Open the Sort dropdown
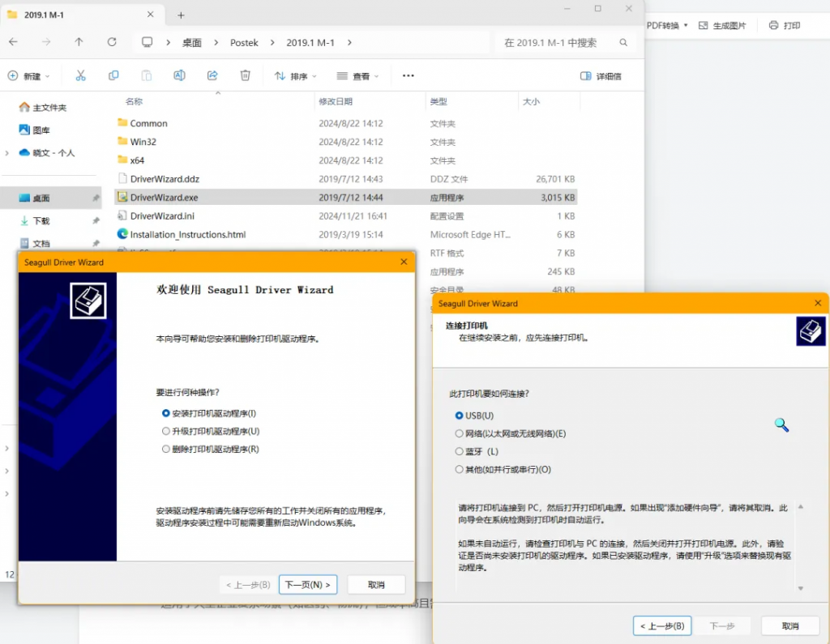830x644 pixels. (295, 76)
